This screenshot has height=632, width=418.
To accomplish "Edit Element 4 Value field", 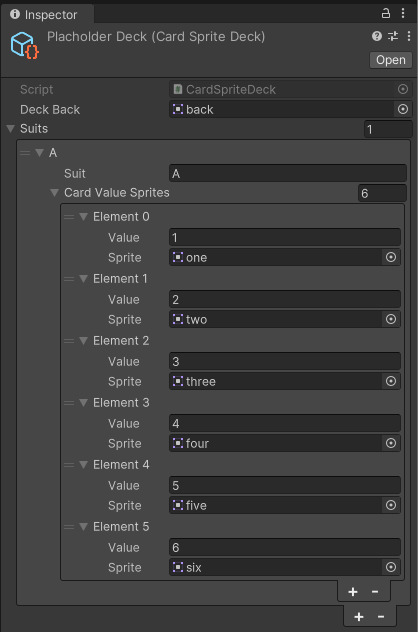I will click(285, 486).
